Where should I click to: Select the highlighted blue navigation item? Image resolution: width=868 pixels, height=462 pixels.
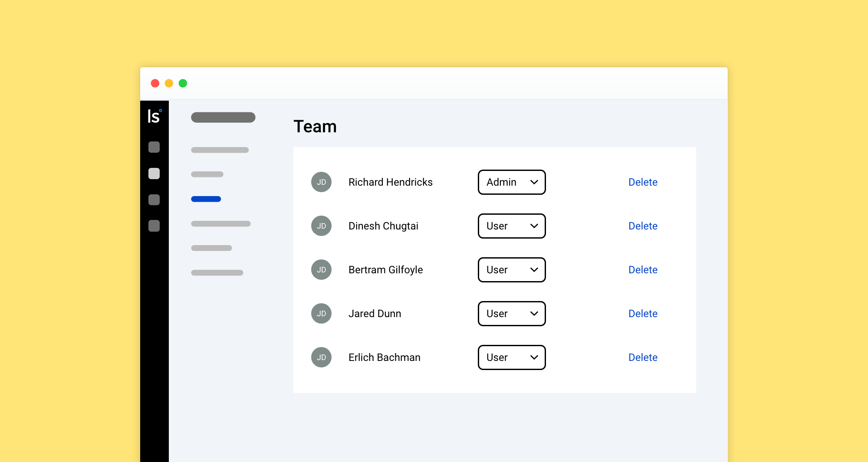(206, 199)
